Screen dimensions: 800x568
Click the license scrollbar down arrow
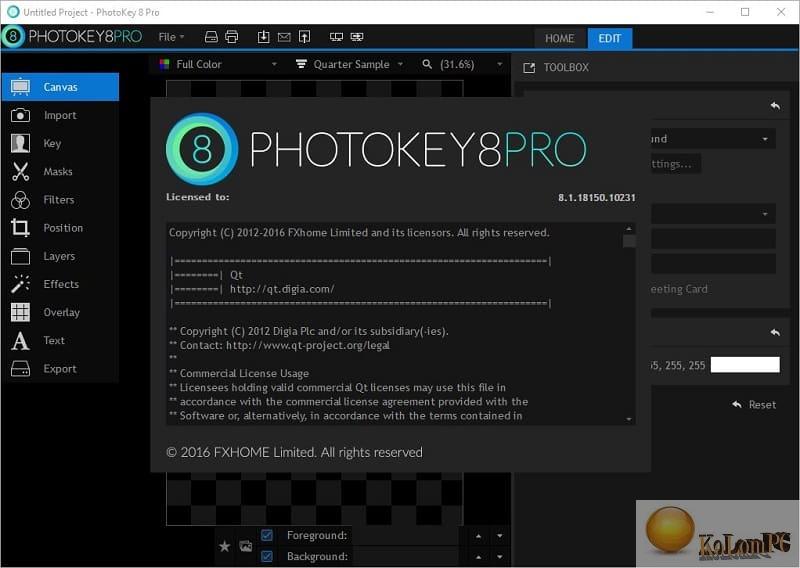click(x=629, y=419)
